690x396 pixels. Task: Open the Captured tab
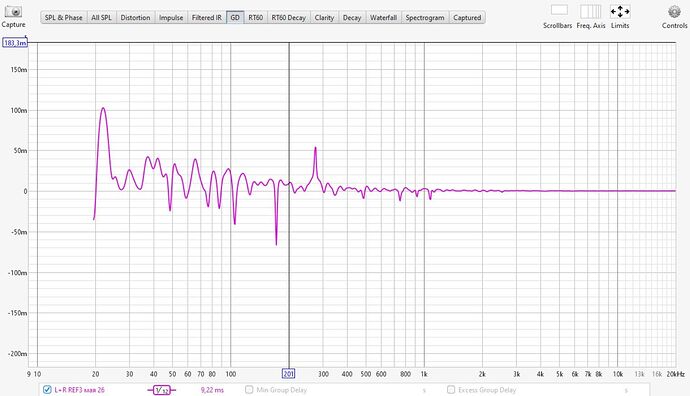pyautogui.click(x=467, y=18)
